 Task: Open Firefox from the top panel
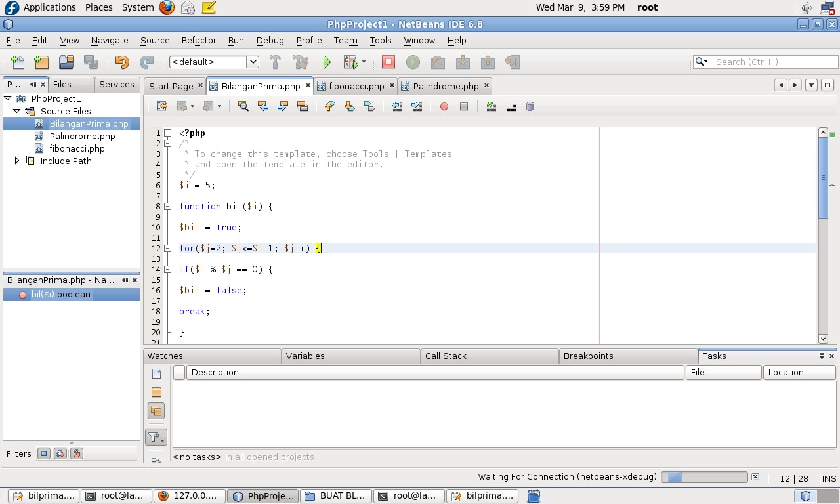(x=167, y=8)
